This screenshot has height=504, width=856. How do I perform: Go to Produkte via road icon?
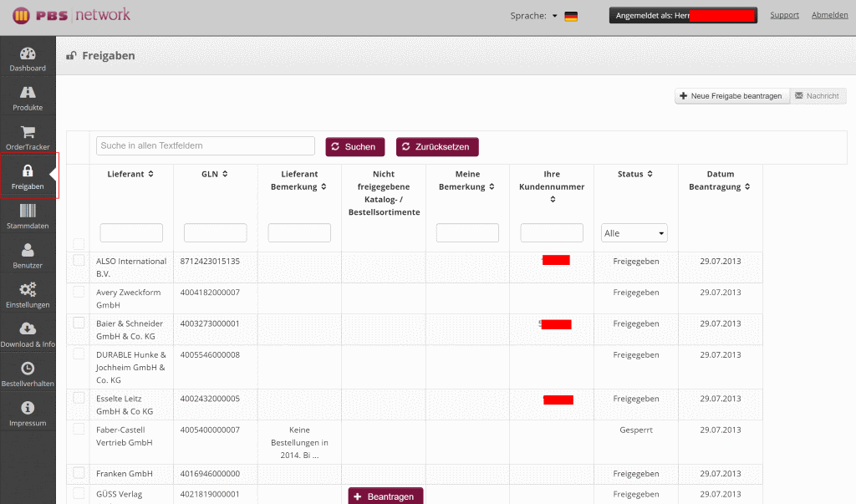tap(28, 93)
